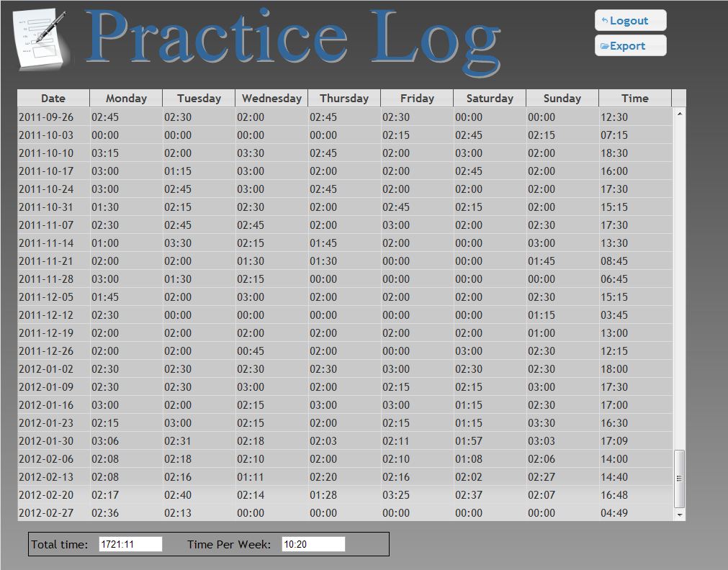Click the 03:45 weekly time total
Screen dimensions: 728x570
click(x=614, y=315)
